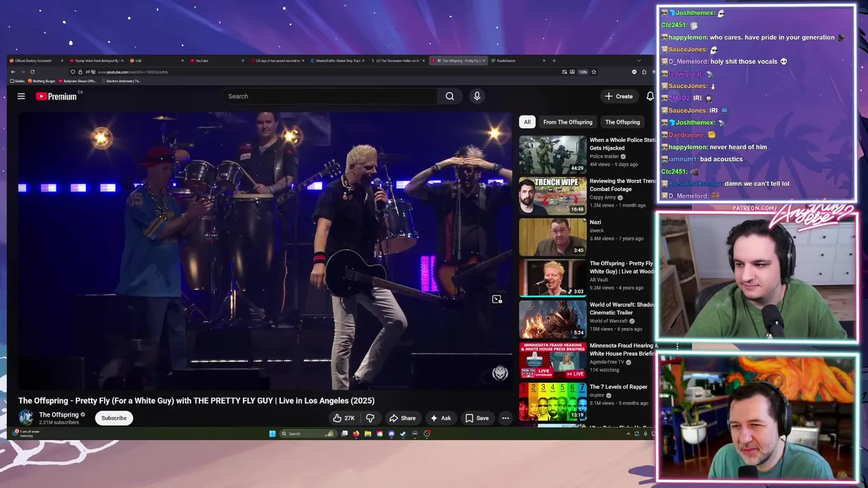The width and height of the screenshot is (868, 488).
Task: Click the weather widget on taskbar
Action: [x=24, y=434]
